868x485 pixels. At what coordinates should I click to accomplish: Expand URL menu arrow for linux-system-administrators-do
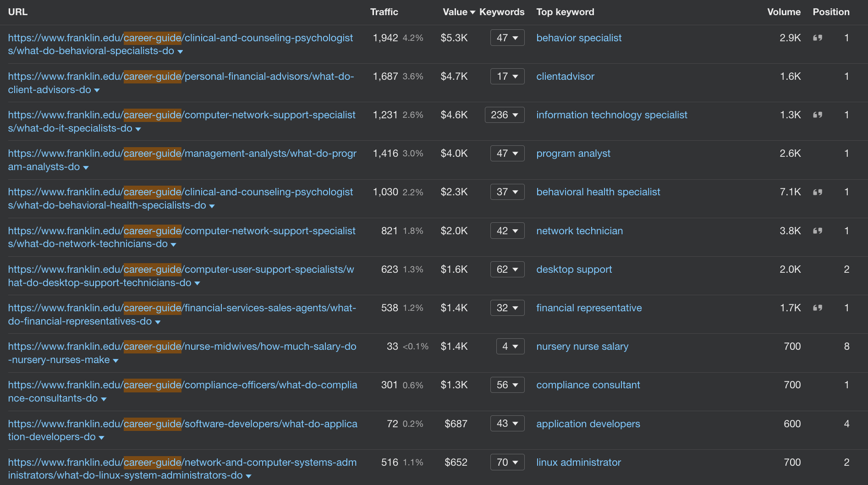(x=248, y=476)
